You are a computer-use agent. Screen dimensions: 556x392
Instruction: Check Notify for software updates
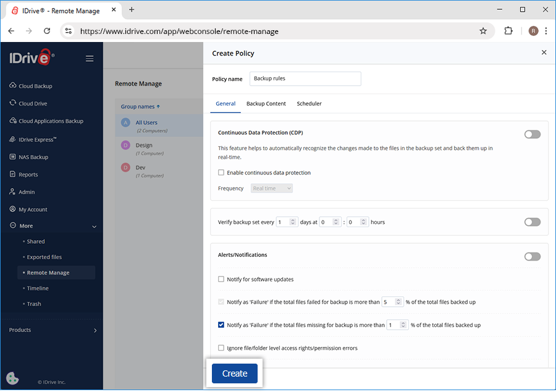[x=221, y=279]
